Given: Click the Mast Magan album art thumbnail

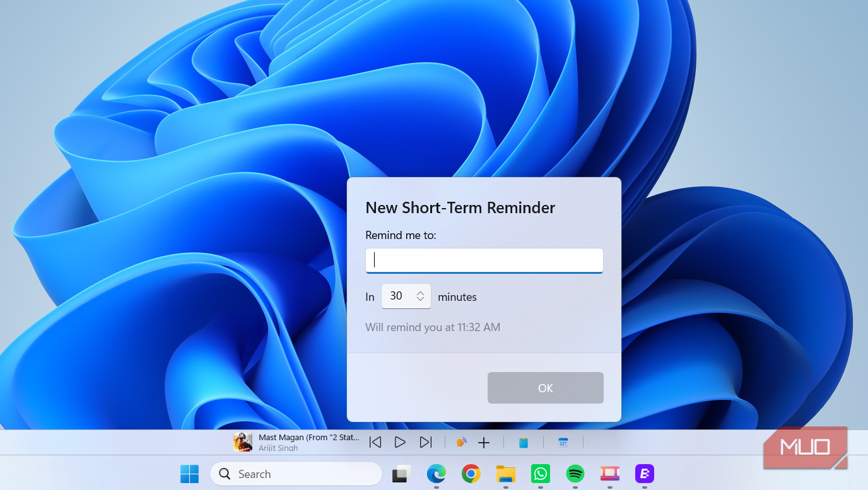Looking at the screenshot, I should [x=243, y=442].
